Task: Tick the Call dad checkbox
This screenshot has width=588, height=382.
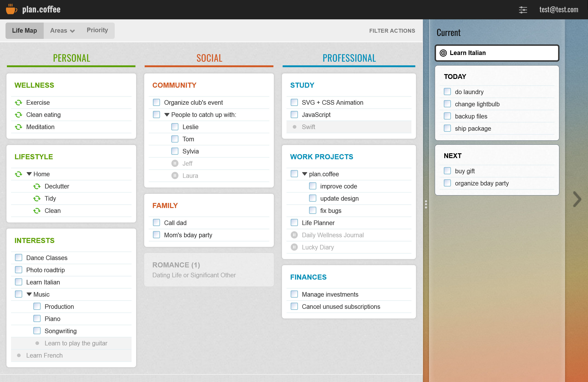Action: pos(156,223)
